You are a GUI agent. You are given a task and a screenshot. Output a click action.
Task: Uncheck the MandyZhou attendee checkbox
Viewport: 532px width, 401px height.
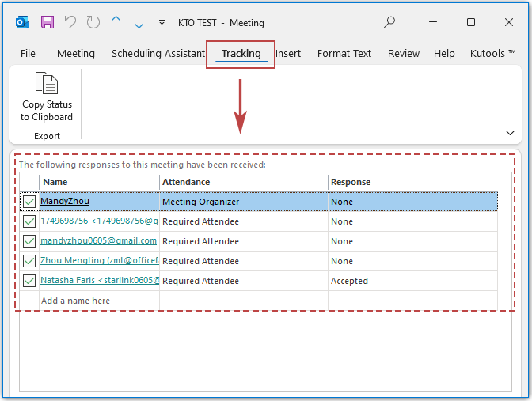point(29,202)
